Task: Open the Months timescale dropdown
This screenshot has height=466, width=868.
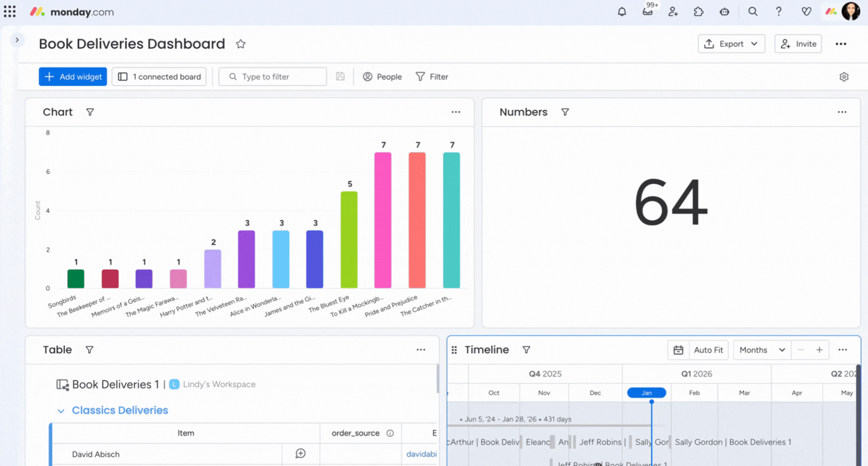Action: 762,350
